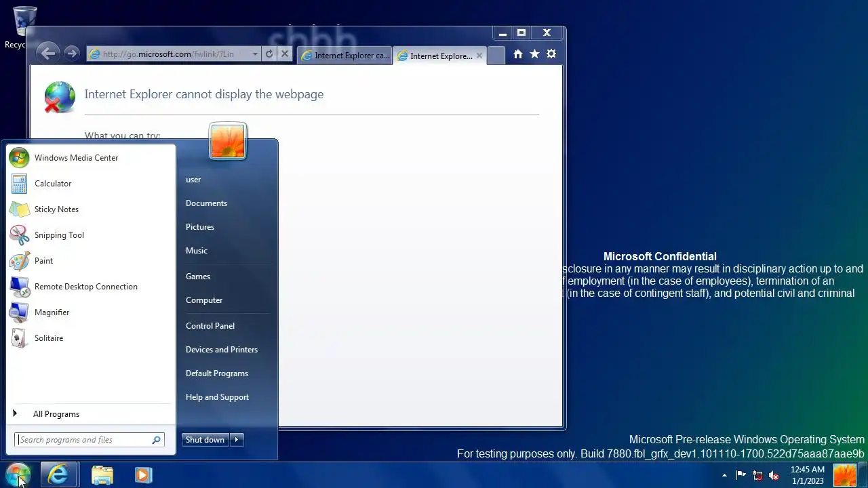Click the Shut down button
Viewport: 868px width, 488px height.
[205, 440]
